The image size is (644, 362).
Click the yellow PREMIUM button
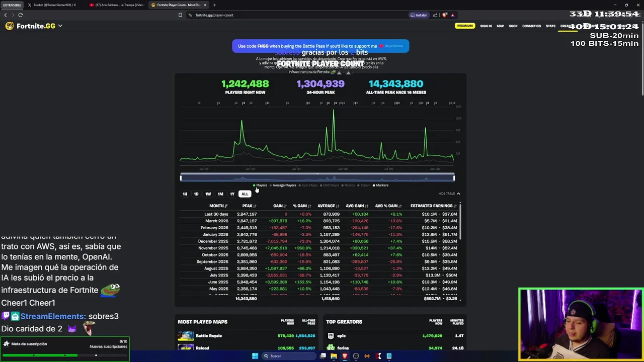click(464, 26)
